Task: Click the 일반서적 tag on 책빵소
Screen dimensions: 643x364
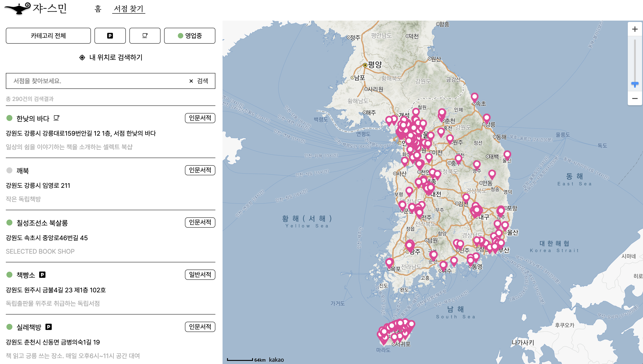Action: (x=200, y=275)
